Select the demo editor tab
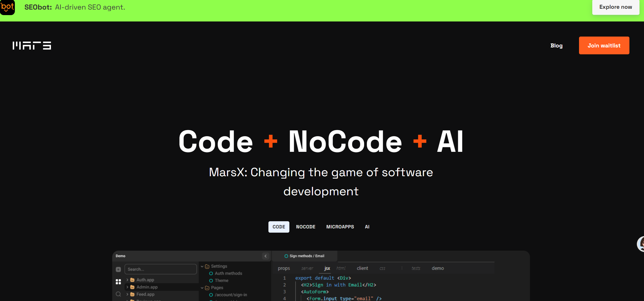The image size is (644, 301). [x=438, y=268]
